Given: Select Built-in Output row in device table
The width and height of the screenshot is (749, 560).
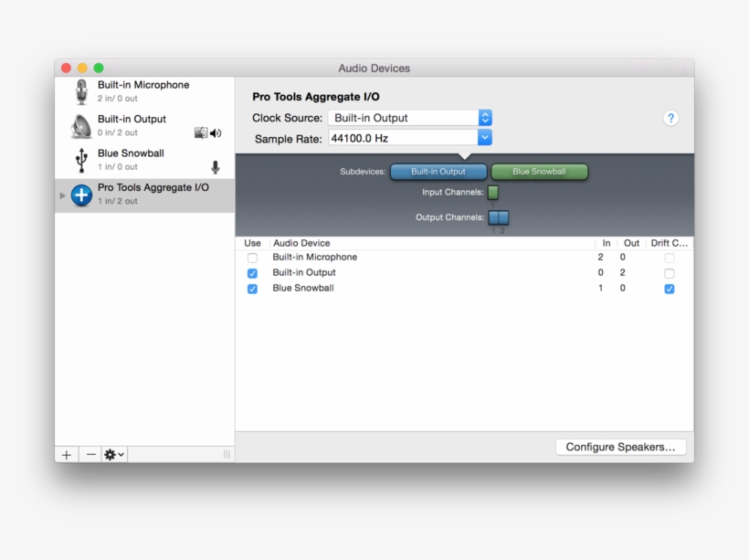Looking at the screenshot, I should (x=464, y=273).
